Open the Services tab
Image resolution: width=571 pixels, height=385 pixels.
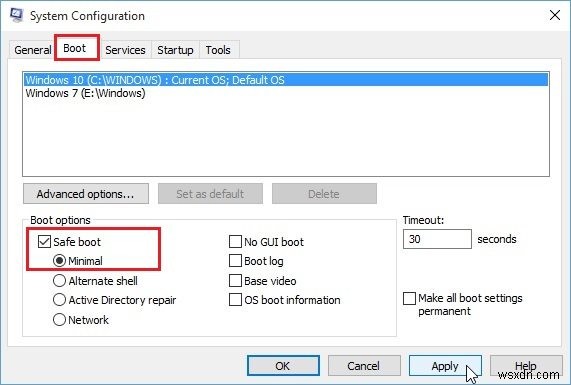click(x=125, y=50)
